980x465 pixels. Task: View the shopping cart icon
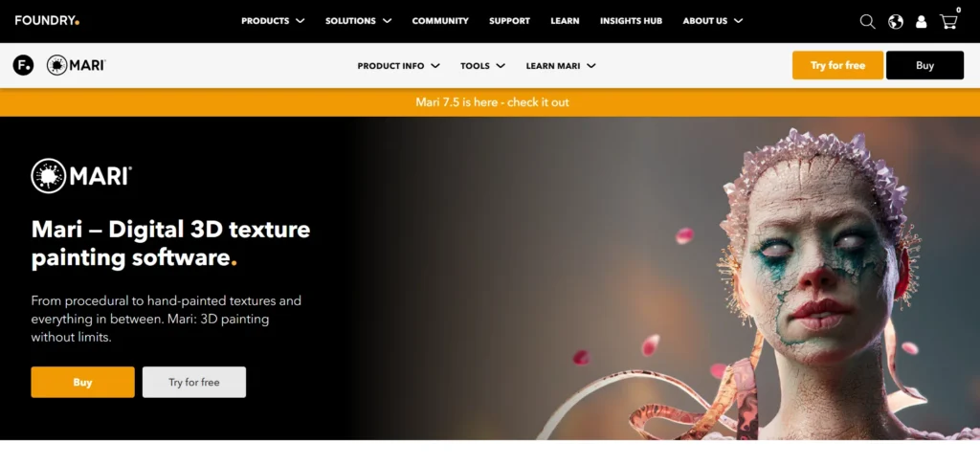(x=948, y=22)
